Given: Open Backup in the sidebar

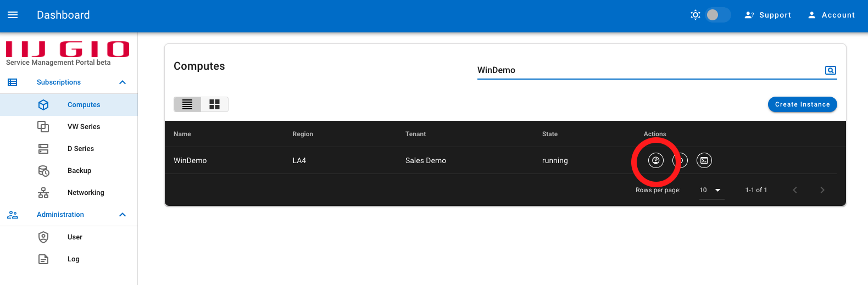Looking at the screenshot, I should tap(69, 170).
